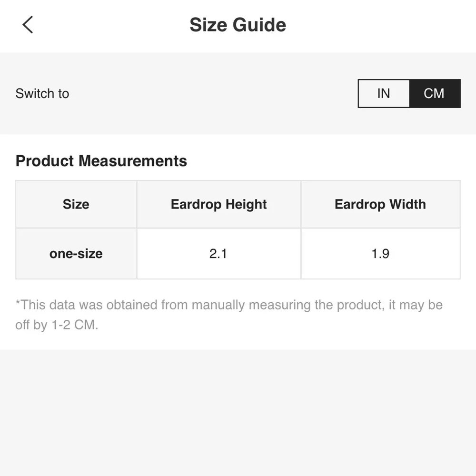Click the blank header space right of the title
476x476 pixels.
[381, 25]
